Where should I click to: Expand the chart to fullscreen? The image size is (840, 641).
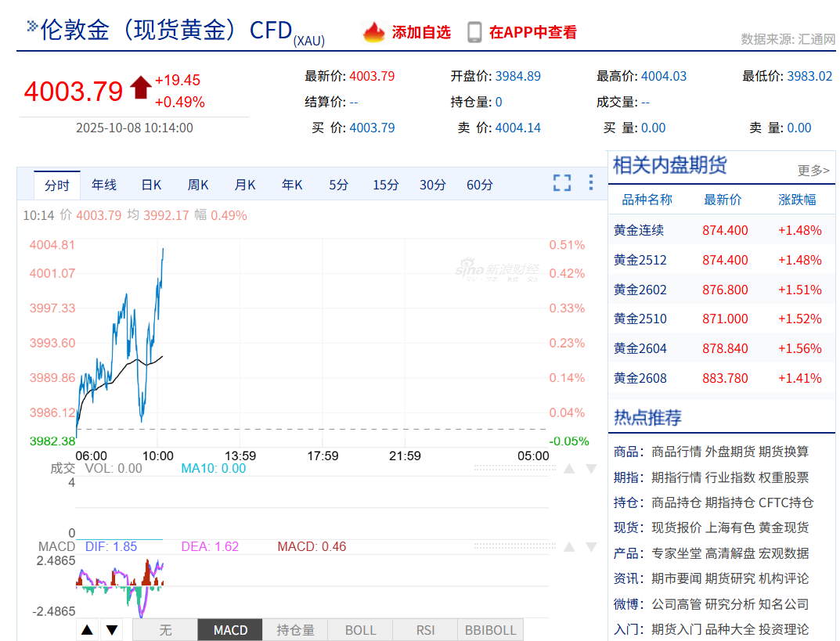point(562,182)
